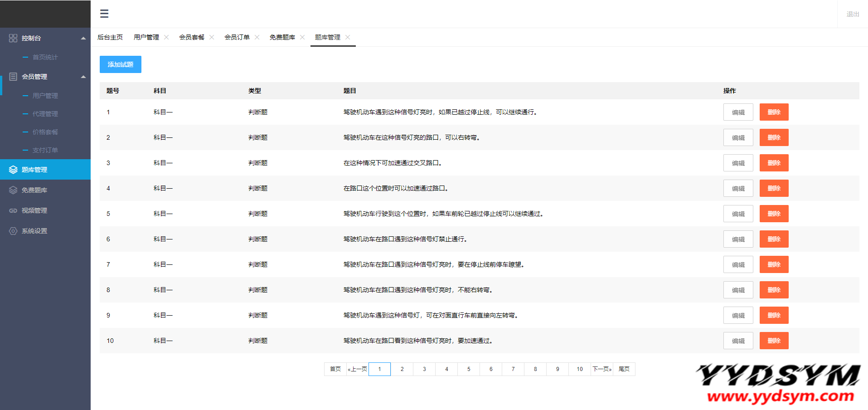Click the 添加试题 button to add a question
This screenshot has height=410, width=868.
click(120, 64)
